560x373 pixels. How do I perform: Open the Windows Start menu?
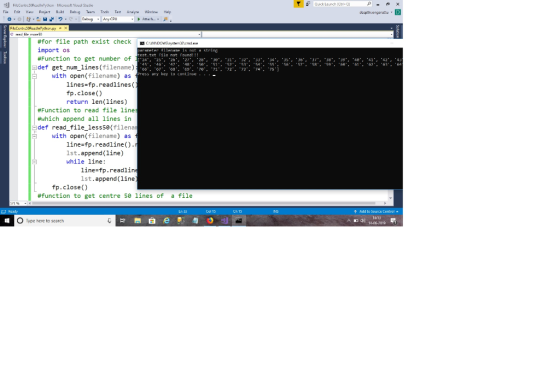[7, 221]
